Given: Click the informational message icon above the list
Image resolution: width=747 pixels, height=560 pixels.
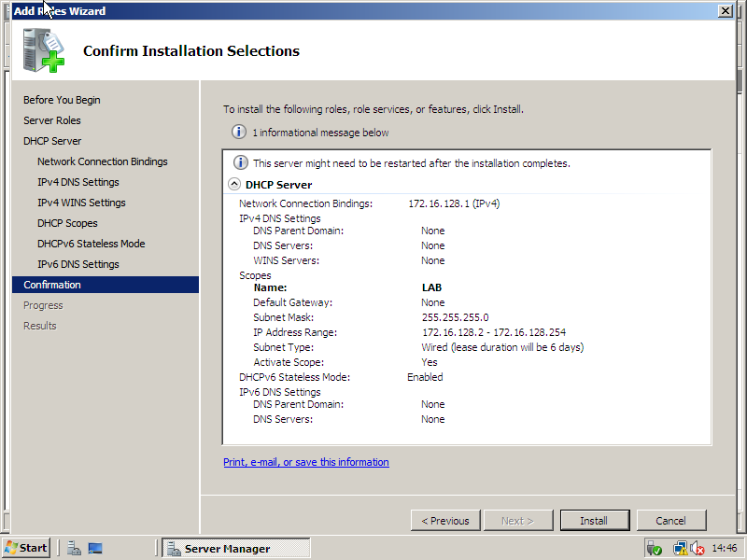Looking at the screenshot, I should [x=239, y=133].
